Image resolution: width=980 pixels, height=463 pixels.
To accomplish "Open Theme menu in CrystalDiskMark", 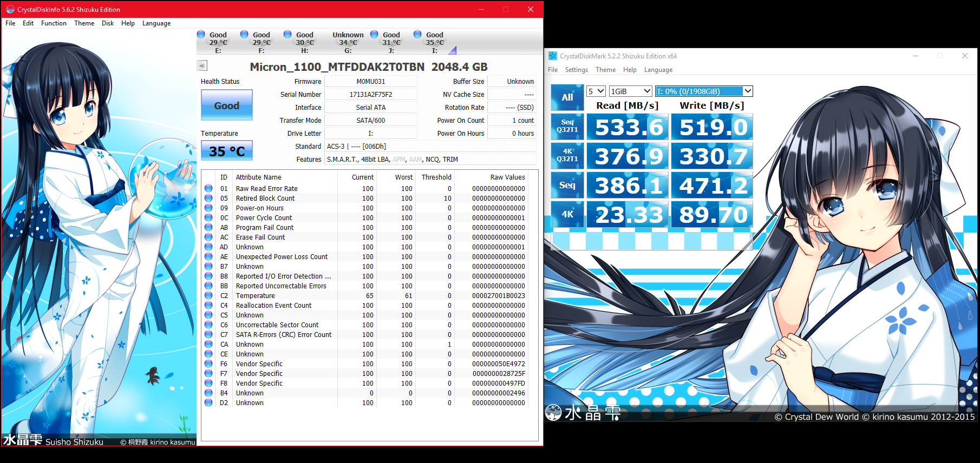I will pyautogui.click(x=605, y=70).
